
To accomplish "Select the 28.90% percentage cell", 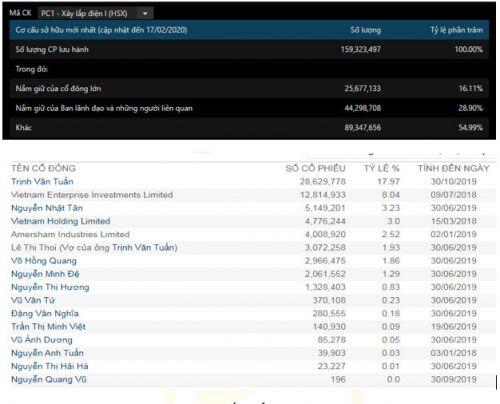I will click(471, 108).
